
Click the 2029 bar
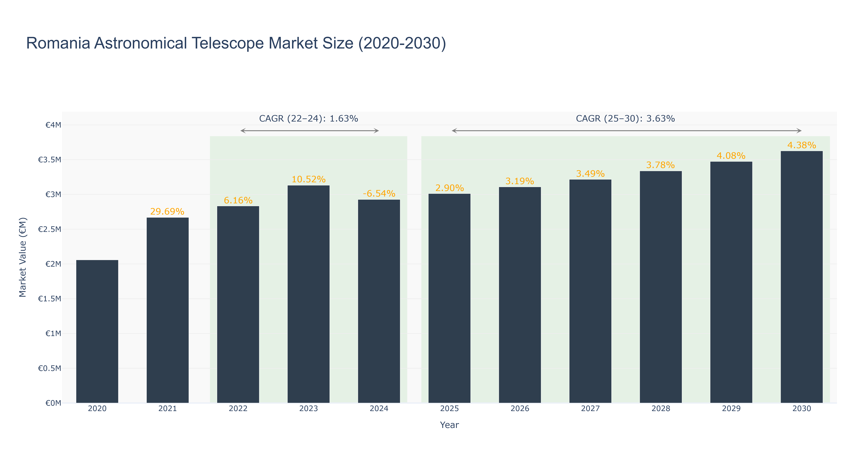(731, 282)
